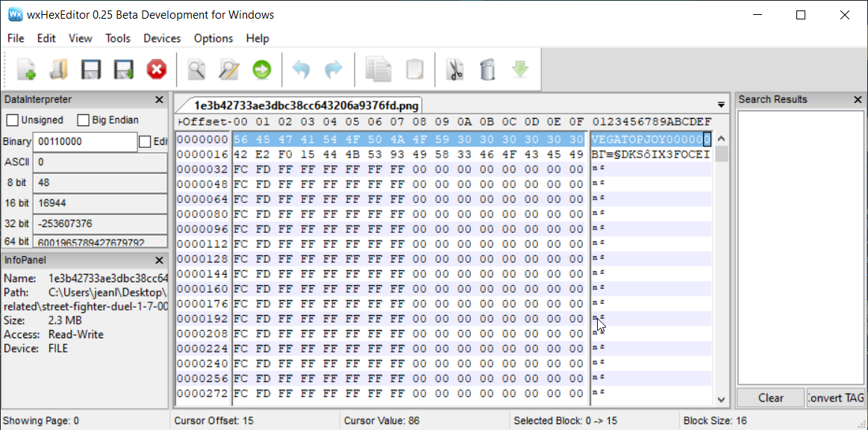Click the Copy toolbar icon
The width and height of the screenshot is (868, 430).
378,69
